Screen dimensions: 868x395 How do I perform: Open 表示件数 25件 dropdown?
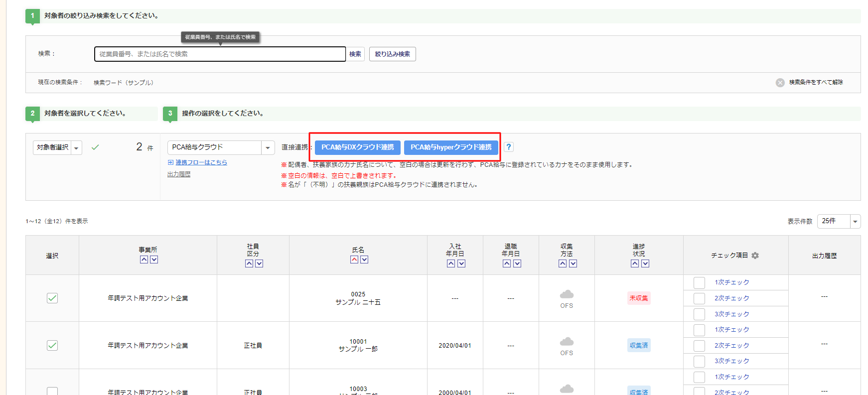(839, 221)
